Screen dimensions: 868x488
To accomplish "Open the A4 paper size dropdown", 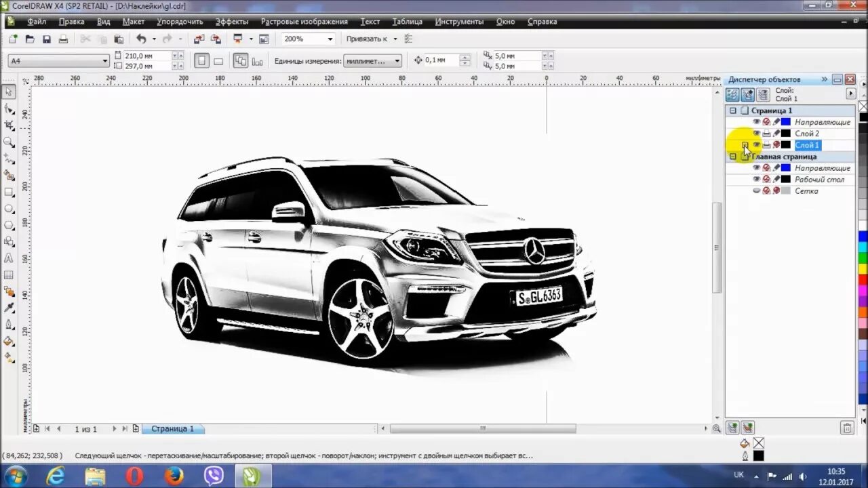I will 105,61.
